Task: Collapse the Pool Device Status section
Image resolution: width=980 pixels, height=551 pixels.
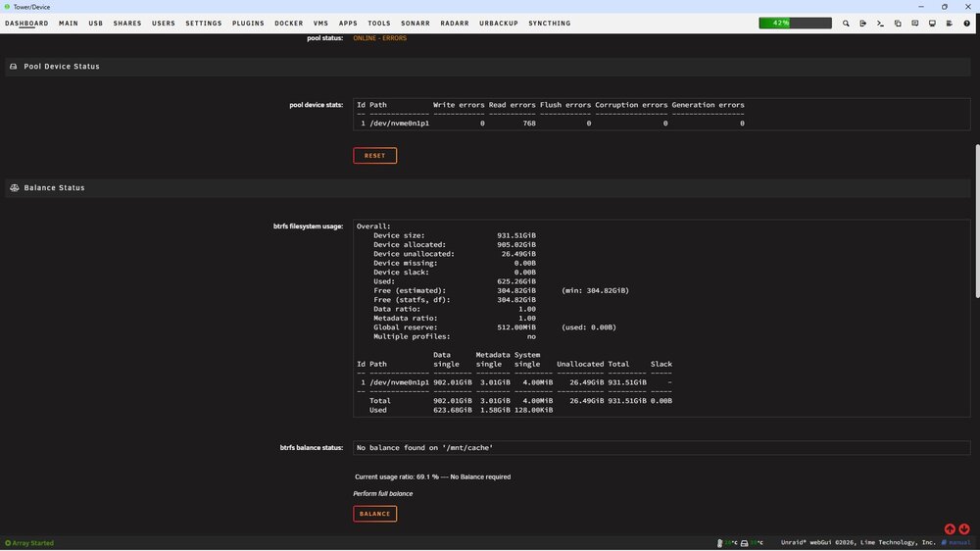Action: click(61, 67)
